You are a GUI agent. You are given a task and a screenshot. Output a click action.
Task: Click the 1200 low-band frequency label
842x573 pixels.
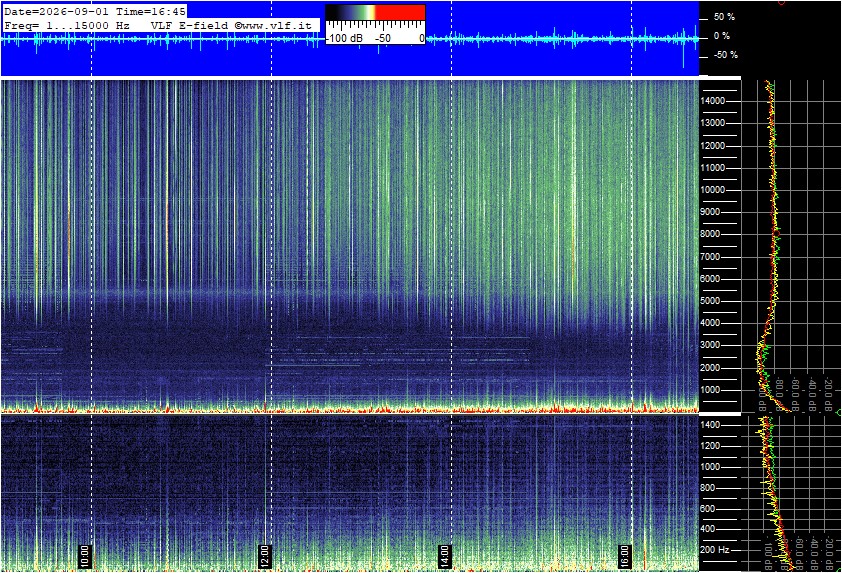pyautogui.click(x=710, y=446)
